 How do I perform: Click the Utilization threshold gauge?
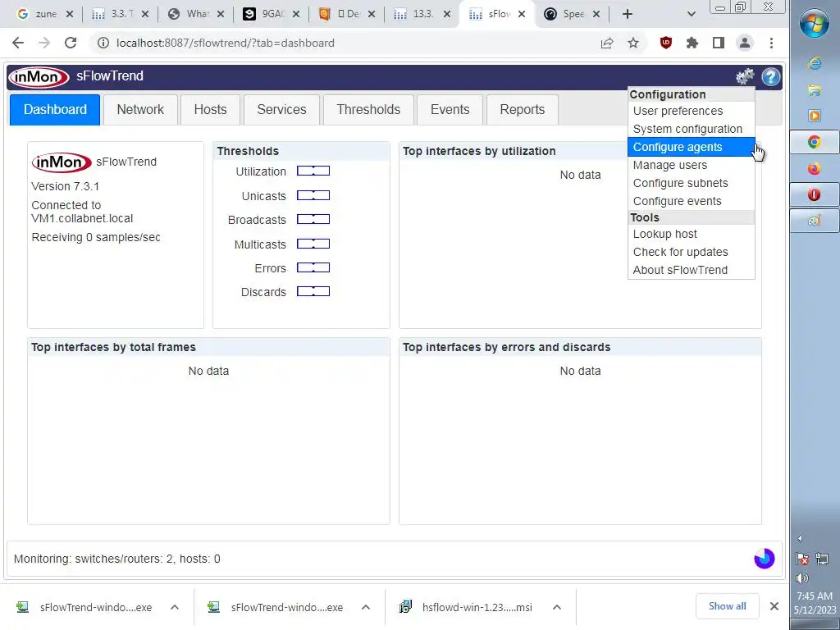point(313,171)
